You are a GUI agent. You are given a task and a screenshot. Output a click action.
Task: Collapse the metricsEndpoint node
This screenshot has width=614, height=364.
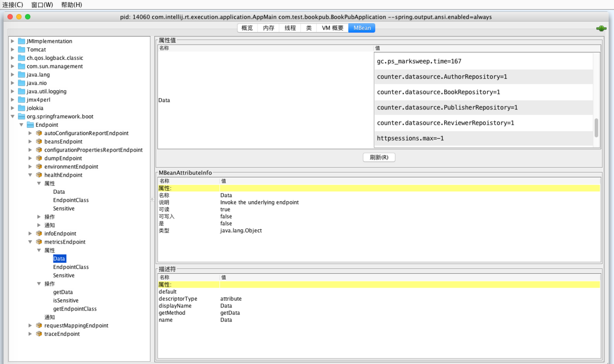[30, 242]
